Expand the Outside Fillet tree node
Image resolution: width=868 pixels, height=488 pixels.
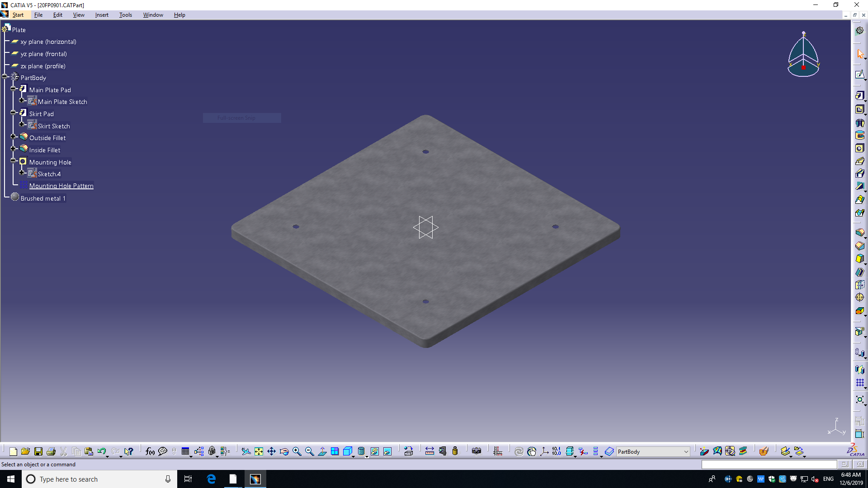[14, 137]
